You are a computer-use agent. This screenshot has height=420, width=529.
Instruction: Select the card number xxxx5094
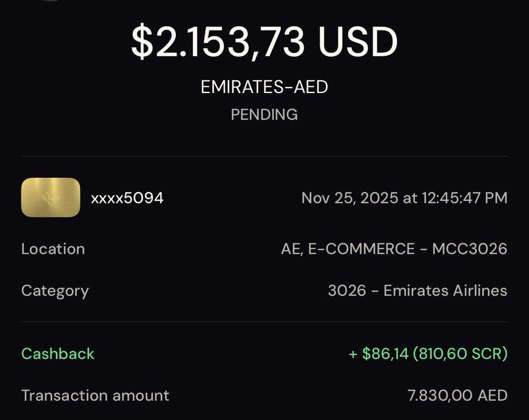[127, 198]
